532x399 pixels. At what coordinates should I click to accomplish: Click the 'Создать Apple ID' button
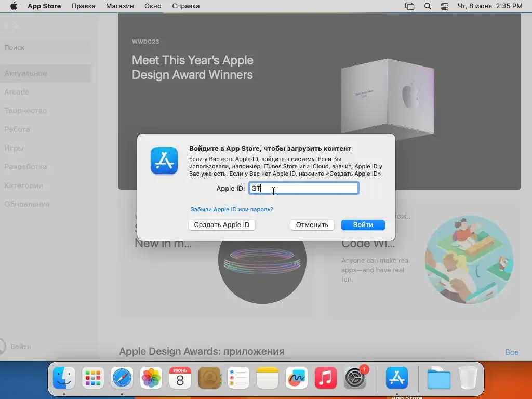(221, 224)
